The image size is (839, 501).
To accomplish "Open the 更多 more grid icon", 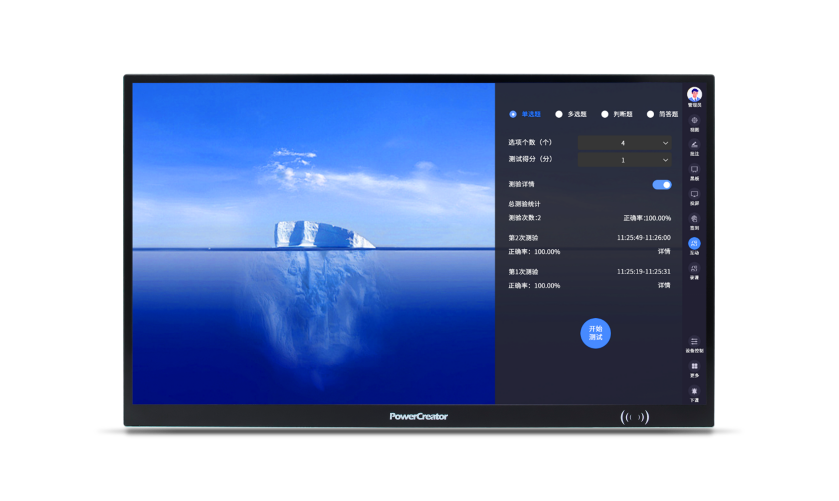I will point(694,368).
